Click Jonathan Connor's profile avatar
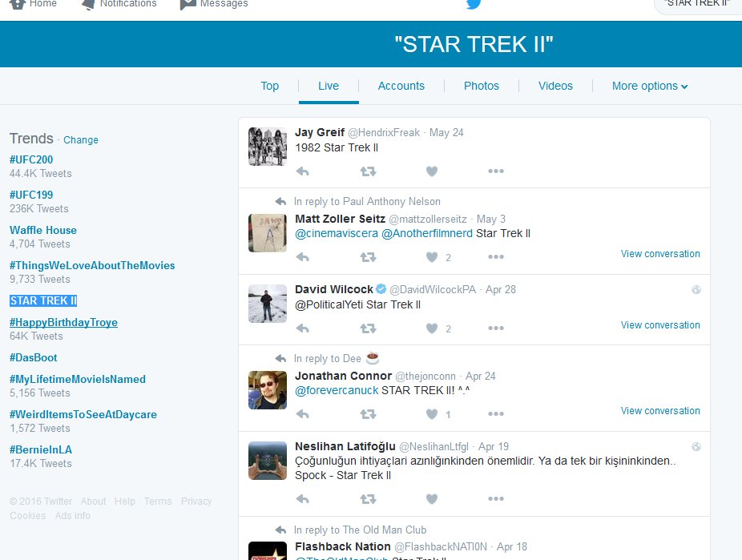 (268, 389)
